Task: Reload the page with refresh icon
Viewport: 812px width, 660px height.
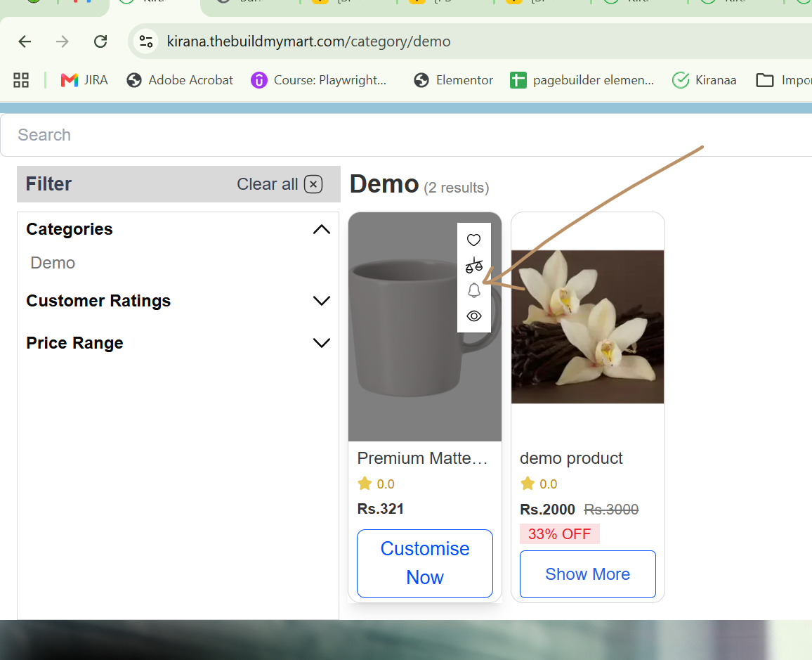Action: 100,41
